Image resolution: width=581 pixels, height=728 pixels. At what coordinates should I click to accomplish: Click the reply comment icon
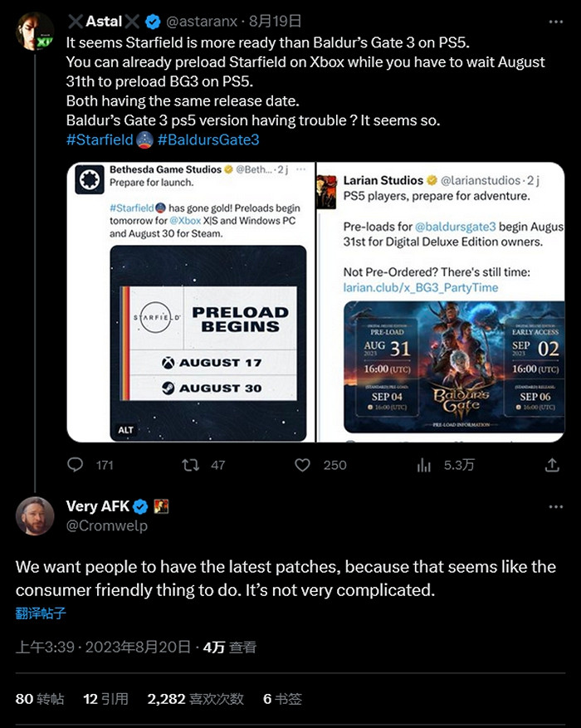[x=76, y=465]
